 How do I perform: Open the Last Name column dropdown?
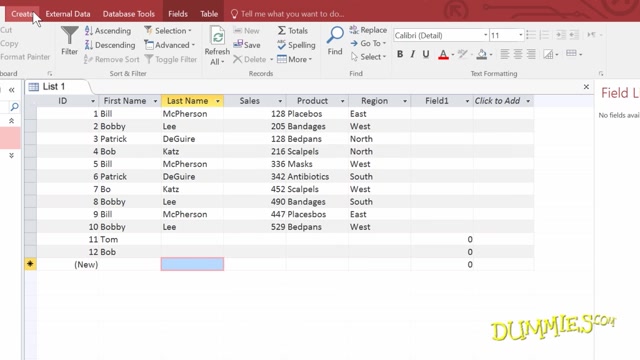218,101
